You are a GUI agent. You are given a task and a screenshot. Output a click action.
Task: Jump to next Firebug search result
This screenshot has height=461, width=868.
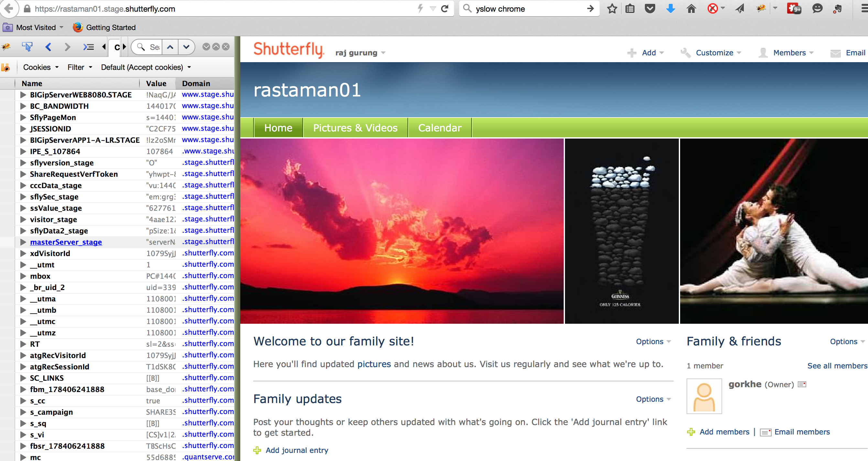(186, 47)
